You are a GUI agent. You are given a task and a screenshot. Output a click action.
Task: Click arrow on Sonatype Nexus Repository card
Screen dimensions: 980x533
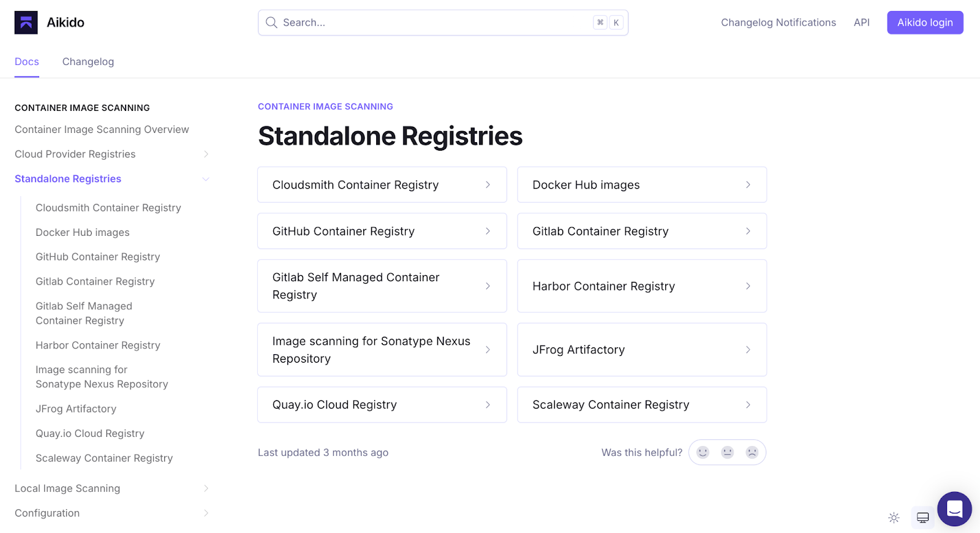(488, 350)
